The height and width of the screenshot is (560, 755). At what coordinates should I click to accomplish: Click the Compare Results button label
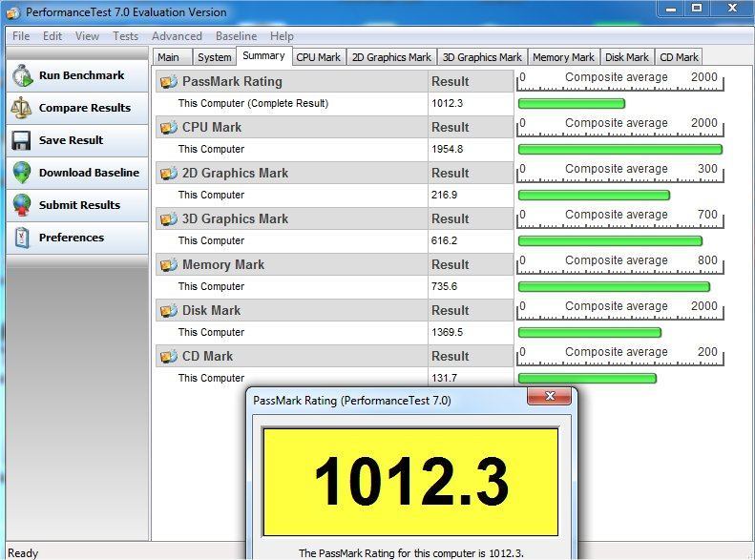click(85, 108)
